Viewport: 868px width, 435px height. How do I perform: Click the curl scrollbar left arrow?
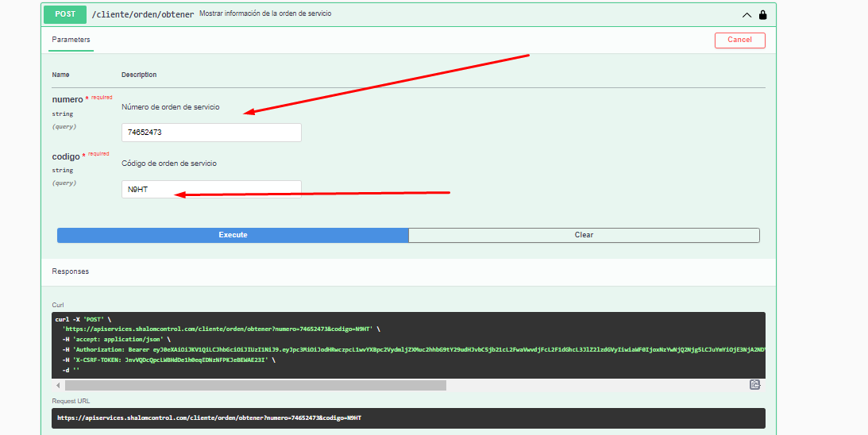(x=58, y=385)
